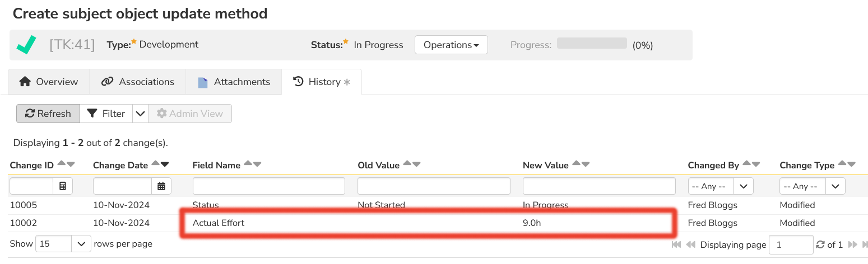Open the calendar picker for Change Date
Image resolution: width=868 pixels, height=264 pixels.
pyautogui.click(x=161, y=186)
